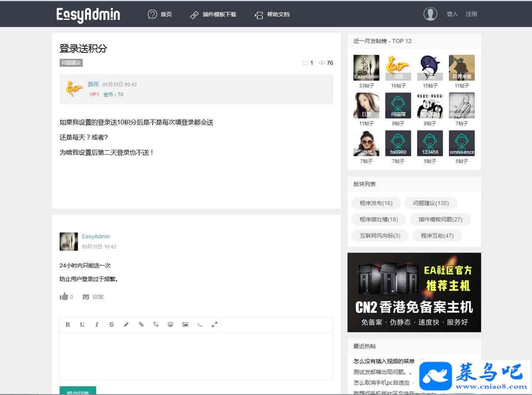The width and height of the screenshot is (532, 395).
Task: Toggle italic formatting in the editor
Action: (97, 324)
